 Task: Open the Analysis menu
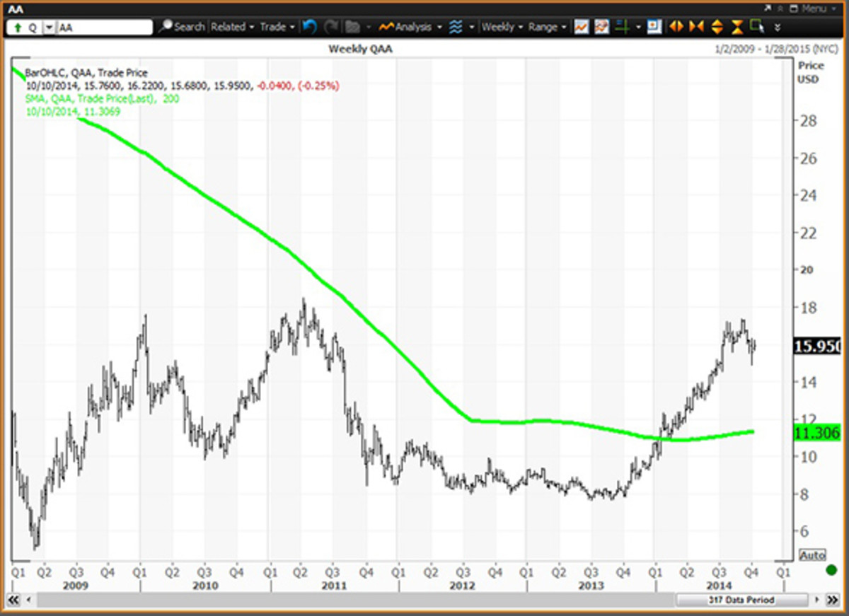point(410,27)
